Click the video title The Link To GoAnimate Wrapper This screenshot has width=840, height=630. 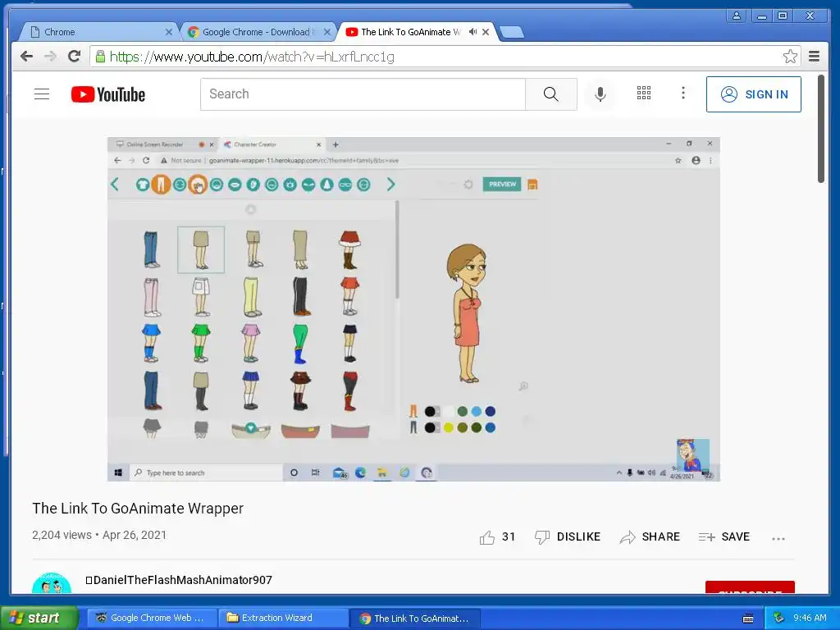pos(138,509)
